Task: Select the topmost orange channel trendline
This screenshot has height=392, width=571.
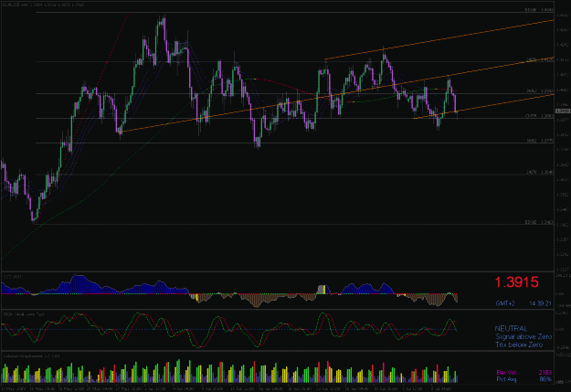Action: (439, 39)
